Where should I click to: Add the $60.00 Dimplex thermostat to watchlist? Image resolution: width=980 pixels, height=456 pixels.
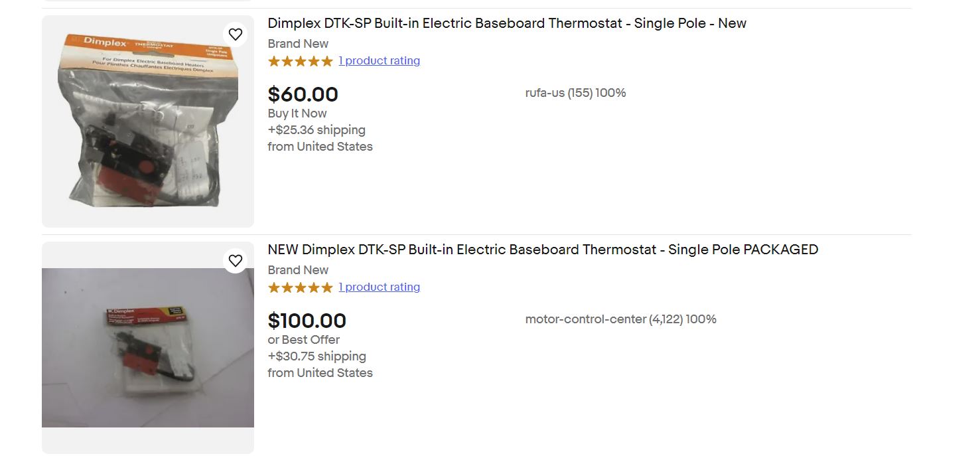[x=236, y=35]
